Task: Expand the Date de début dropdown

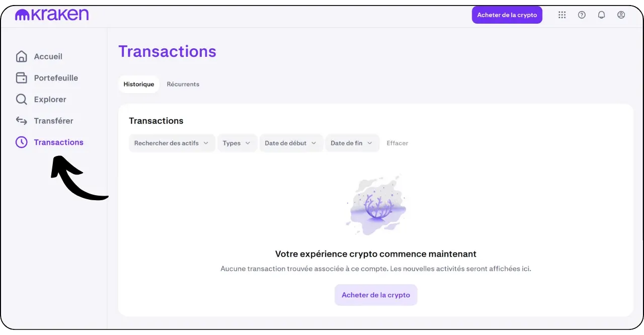Action: pos(291,143)
